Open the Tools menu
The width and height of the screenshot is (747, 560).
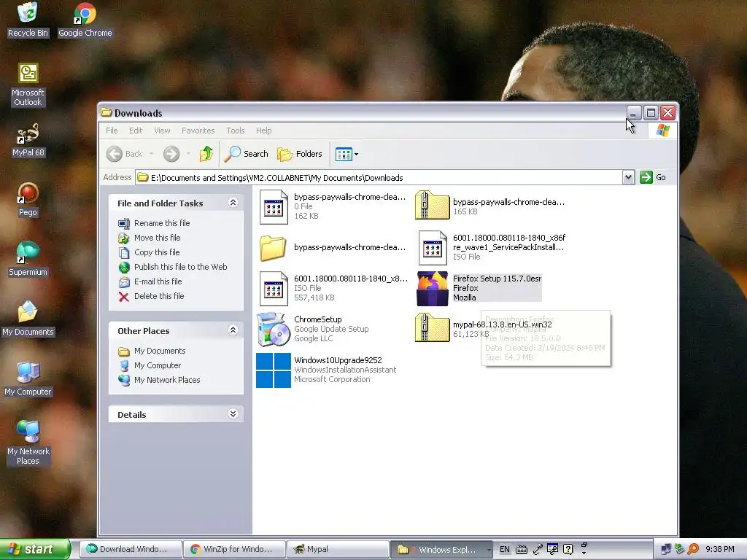pyautogui.click(x=236, y=130)
